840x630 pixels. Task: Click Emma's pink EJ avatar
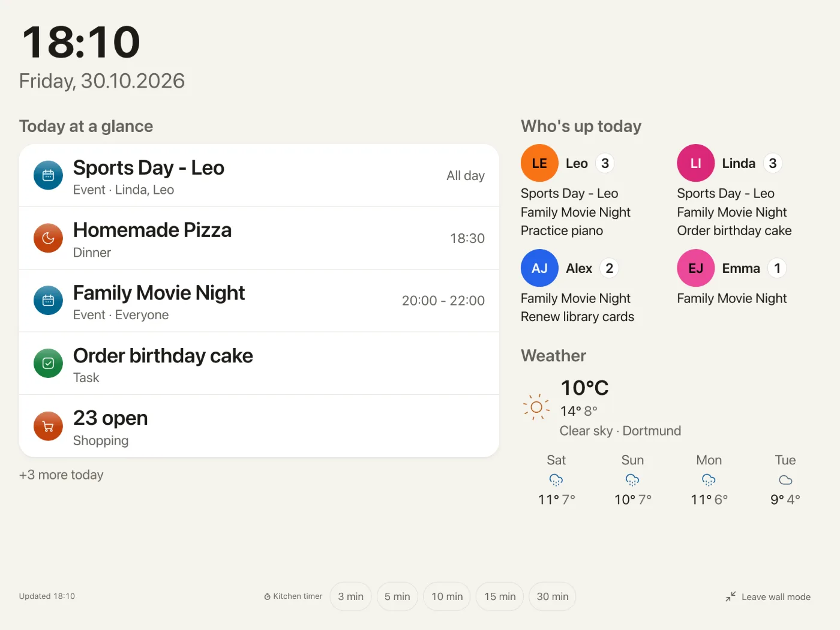click(696, 268)
